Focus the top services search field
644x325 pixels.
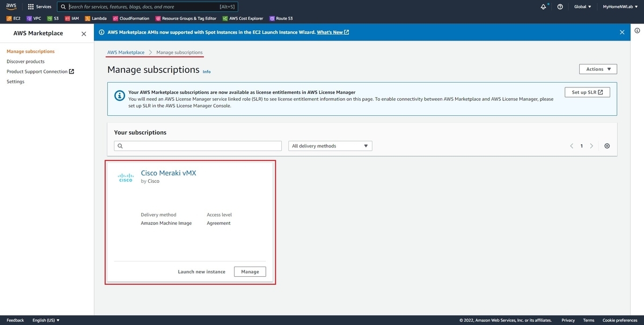147,7
